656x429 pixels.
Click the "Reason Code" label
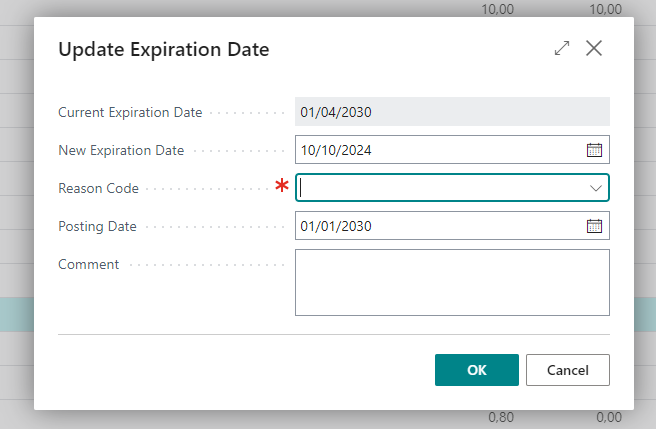tap(98, 188)
